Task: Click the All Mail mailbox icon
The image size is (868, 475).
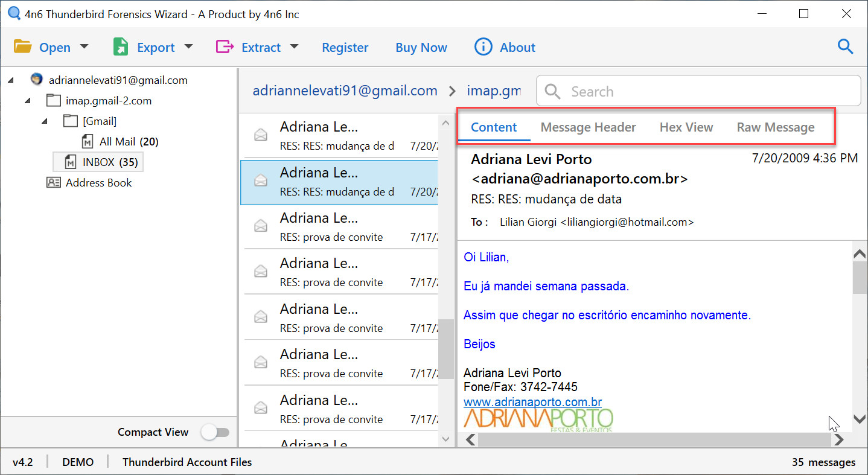Action: [88, 141]
